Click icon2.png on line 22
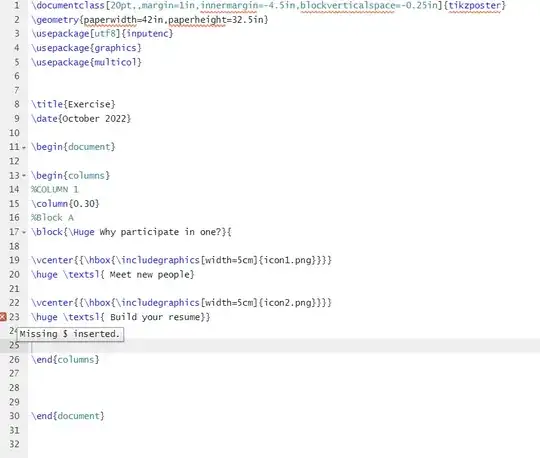 (287, 303)
